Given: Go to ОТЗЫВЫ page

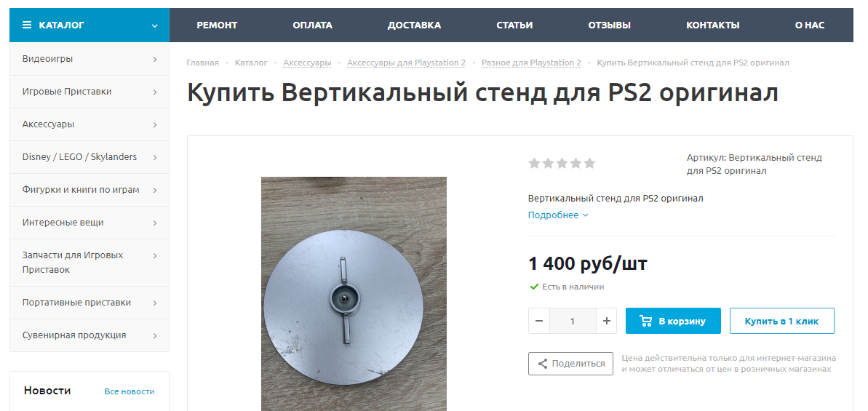Looking at the screenshot, I should pos(610,25).
